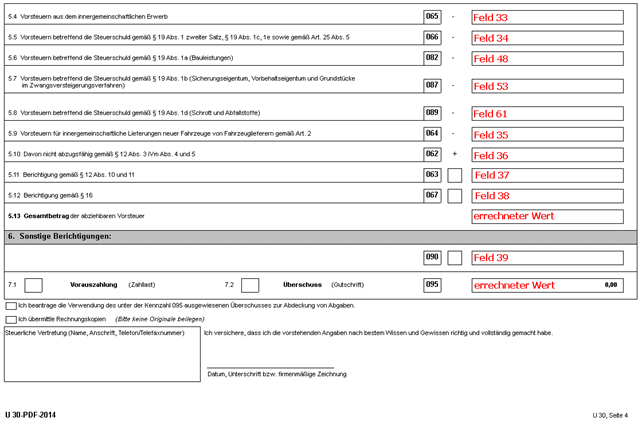Select the Feld 61 field for Schrott und Abfallstoffe
This screenshot has height=428, width=642.
click(x=548, y=114)
